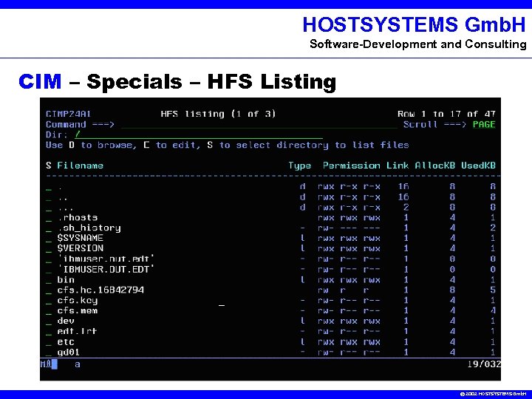Viewport: 532px width, 399px height.
Task: Select the etc entry
Action: point(66,342)
